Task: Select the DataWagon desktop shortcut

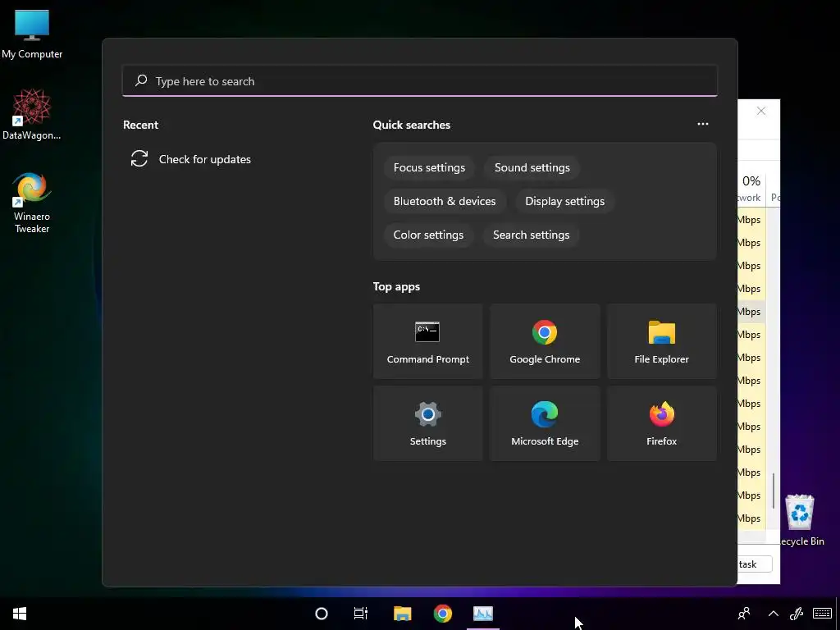Action: pyautogui.click(x=32, y=114)
